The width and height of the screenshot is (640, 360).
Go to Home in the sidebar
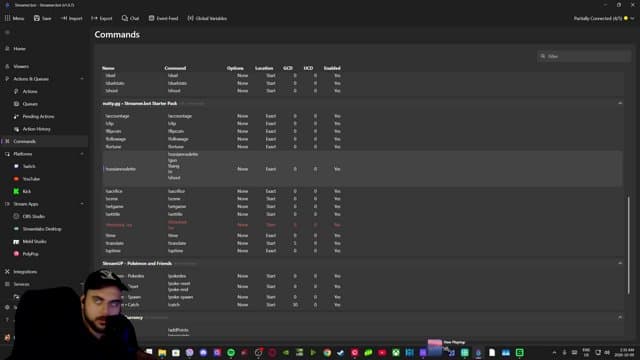click(x=19, y=49)
